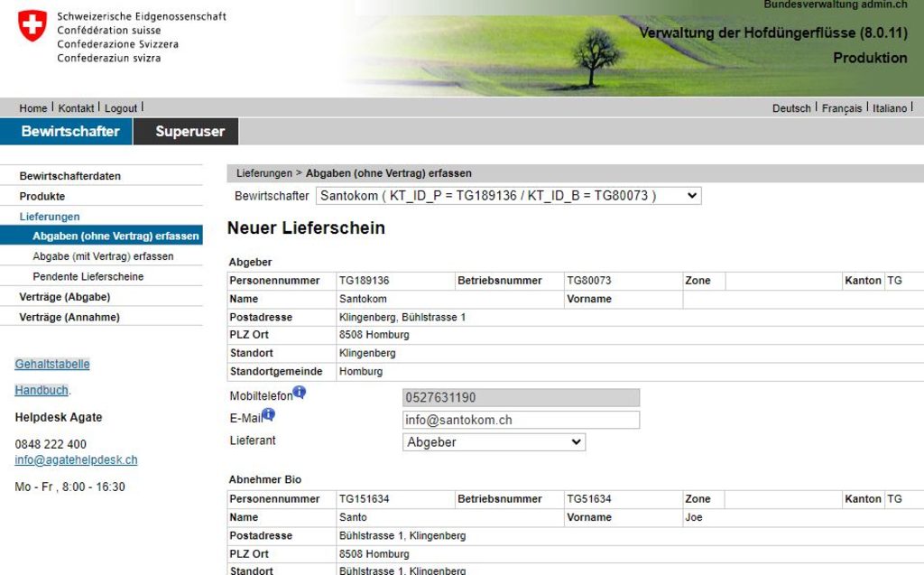The width and height of the screenshot is (924, 575).
Task: Change language to Italiano
Action: (890, 108)
